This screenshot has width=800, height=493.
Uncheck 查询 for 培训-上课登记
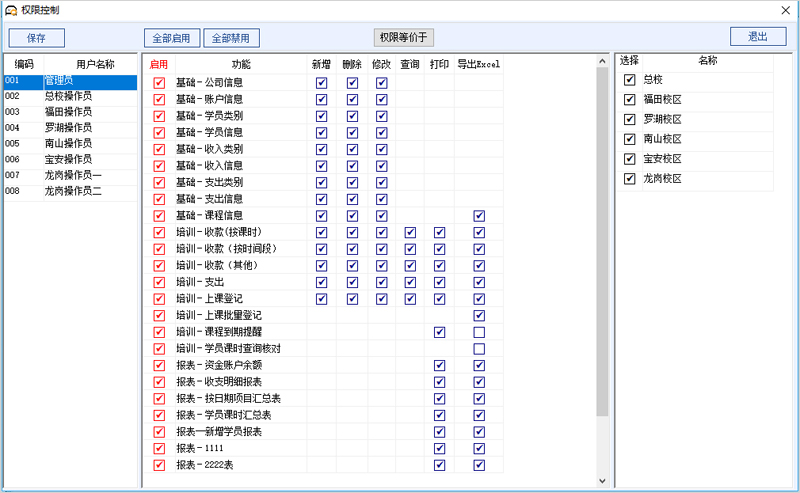(x=410, y=299)
